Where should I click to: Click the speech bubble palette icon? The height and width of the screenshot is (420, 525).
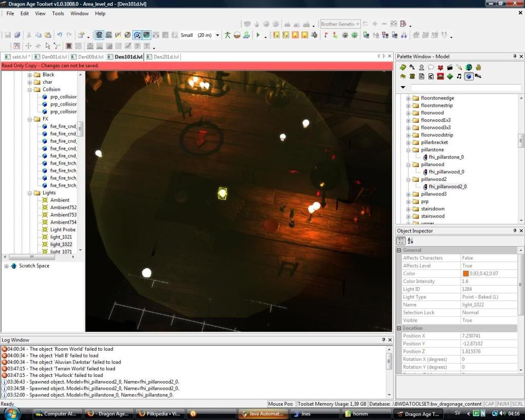431,67
